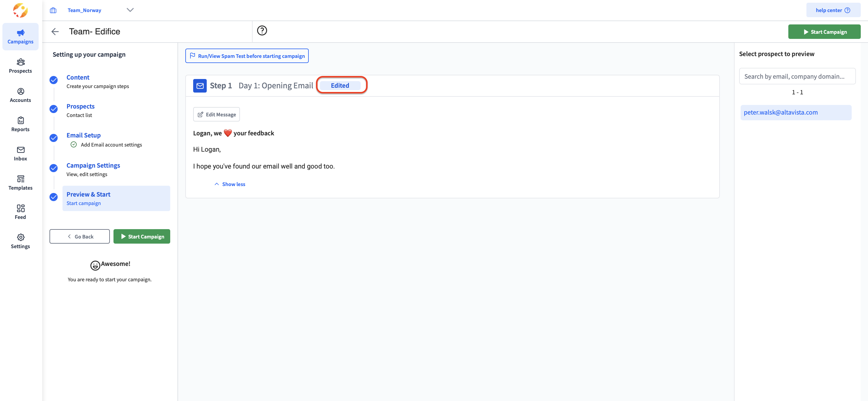Click the prospect search input field
The height and width of the screenshot is (401, 868).
(x=797, y=76)
